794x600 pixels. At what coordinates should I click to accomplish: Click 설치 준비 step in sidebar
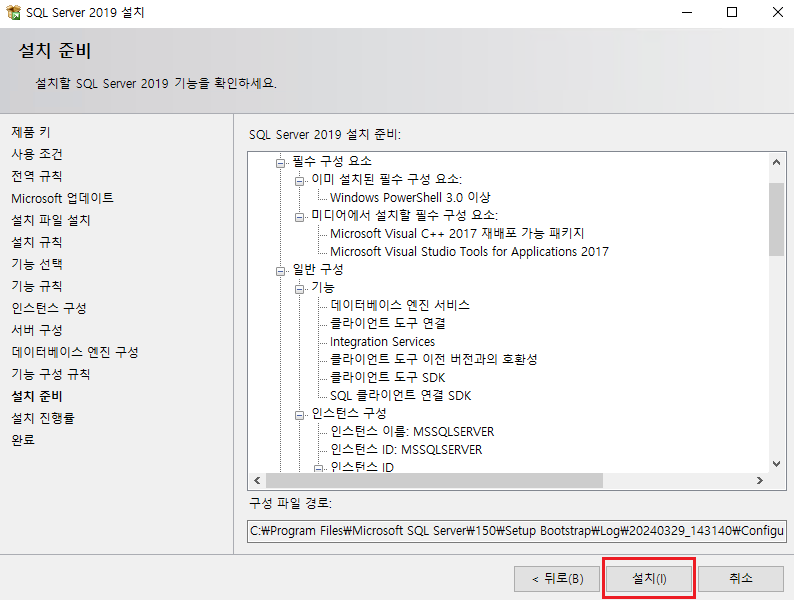coord(37,396)
